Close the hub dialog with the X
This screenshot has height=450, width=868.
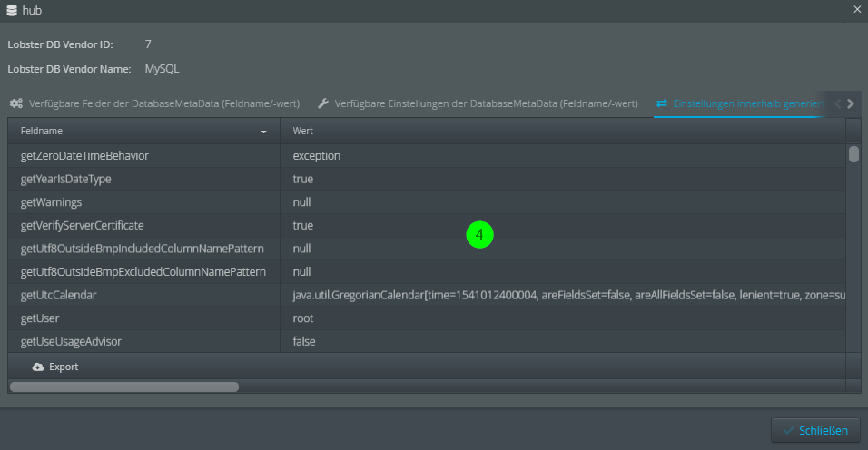857,9
